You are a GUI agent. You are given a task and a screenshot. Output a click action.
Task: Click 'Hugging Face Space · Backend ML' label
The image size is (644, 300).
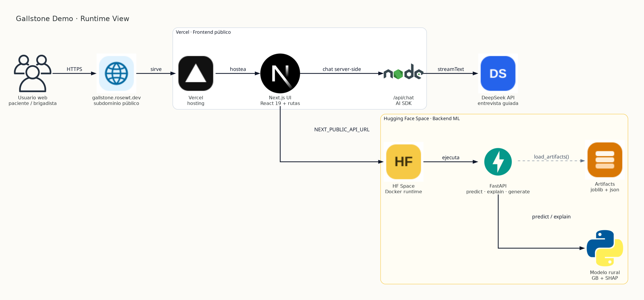[422, 118]
